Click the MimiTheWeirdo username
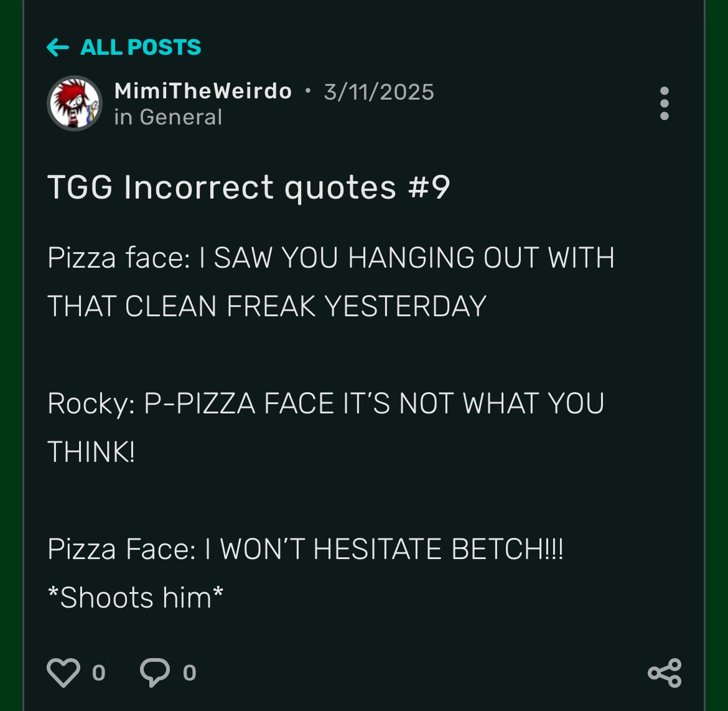This screenshot has height=711, width=728. (203, 91)
